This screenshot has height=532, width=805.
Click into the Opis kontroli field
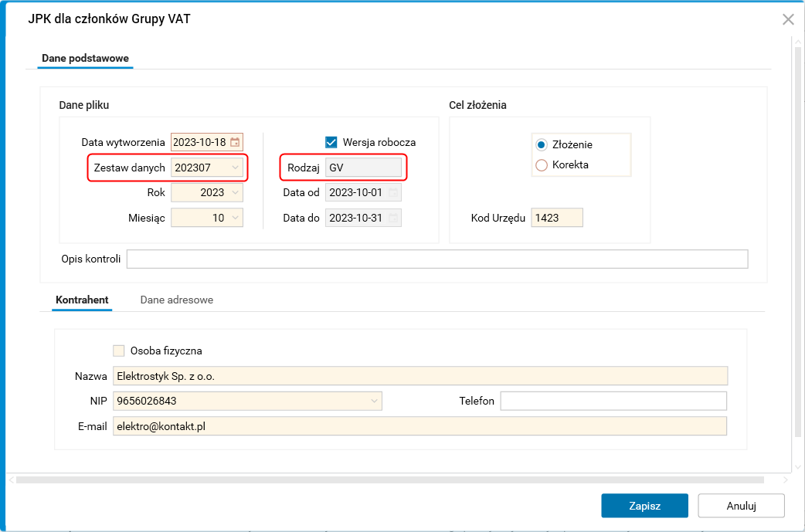pyautogui.click(x=437, y=259)
